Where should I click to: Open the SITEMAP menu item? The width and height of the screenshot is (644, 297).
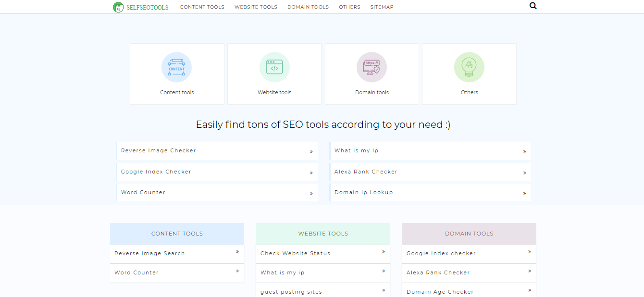[x=382, y=7]
